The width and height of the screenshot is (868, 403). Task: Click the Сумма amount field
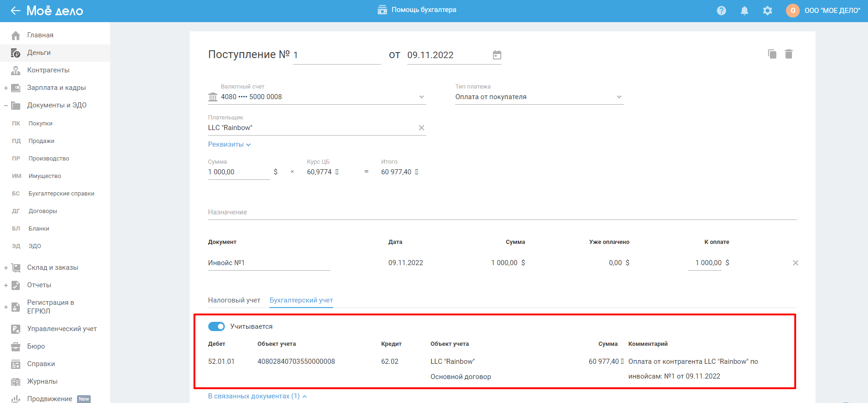238,172
